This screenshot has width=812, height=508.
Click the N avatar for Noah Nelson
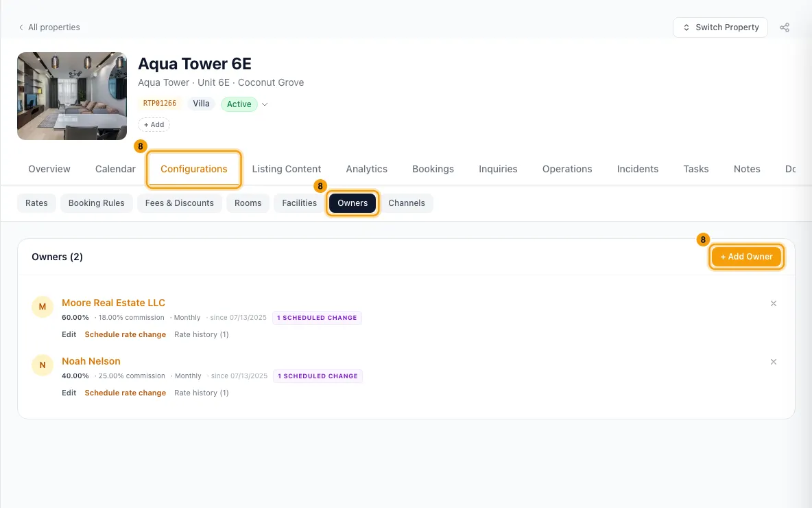pos(43,365)
